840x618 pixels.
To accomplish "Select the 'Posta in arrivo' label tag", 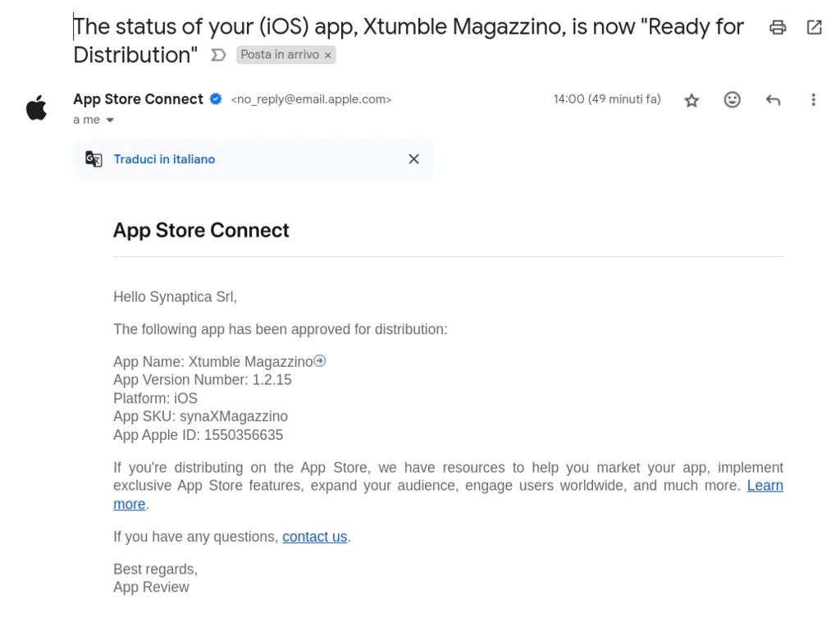I will (279, 55).
